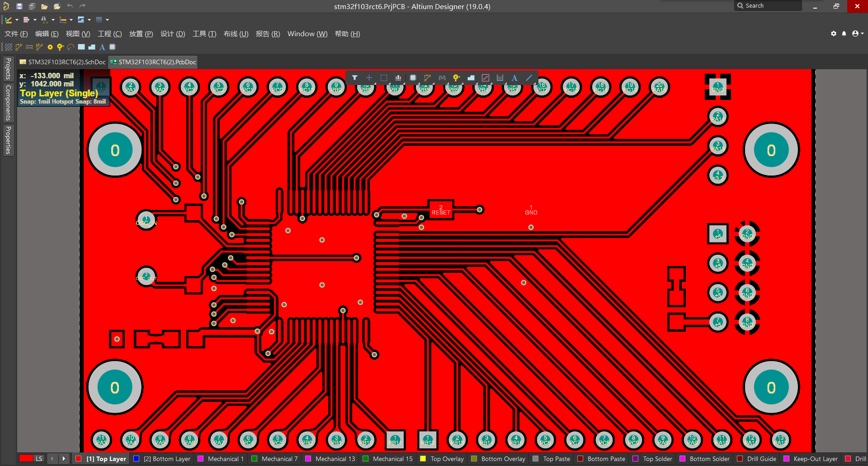Select the place fill rectangle tool

[81, 47]
